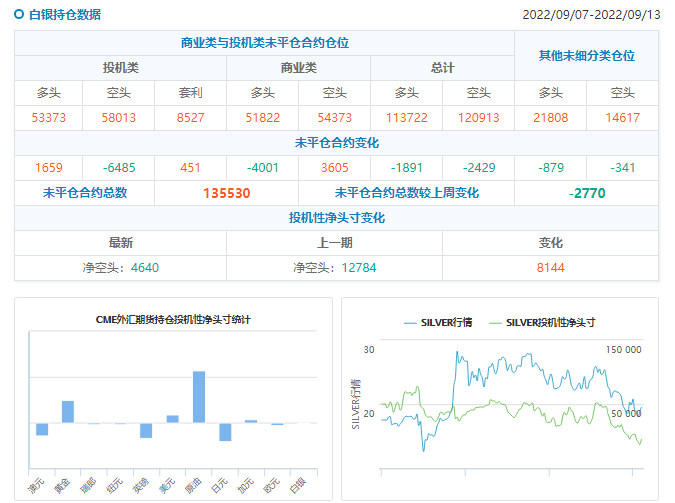Click the 黄金 bar in the bar chart
The height and width of the screenshot is (503, 675).
(68, 411)
